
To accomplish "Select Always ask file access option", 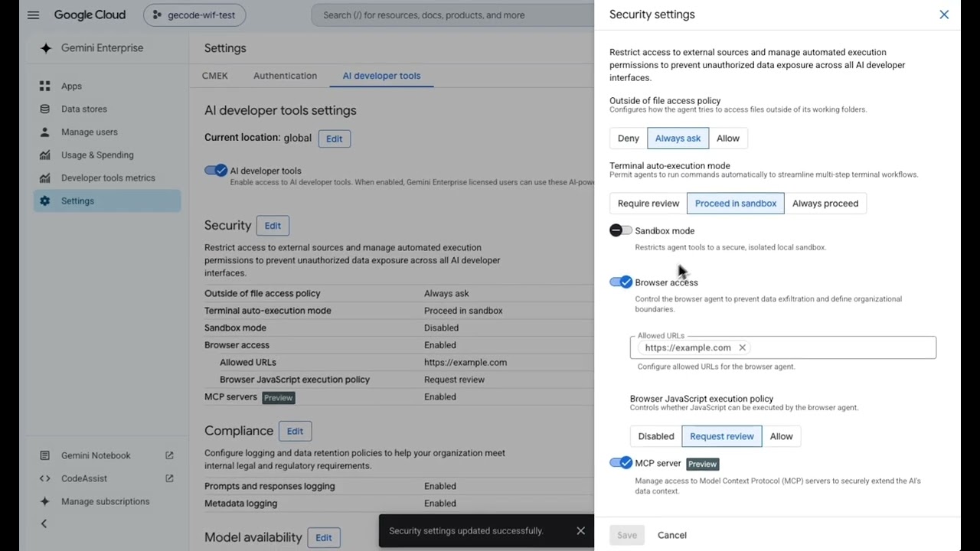I will click(678, 139).
